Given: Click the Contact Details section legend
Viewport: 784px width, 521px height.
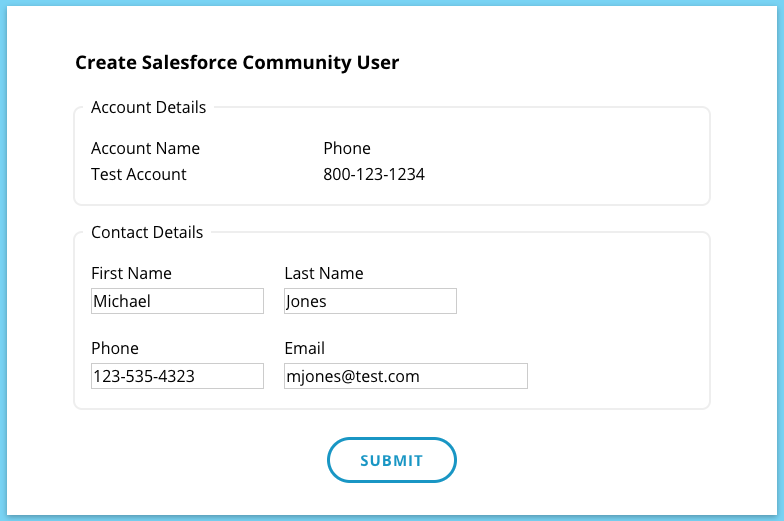Looking at the screenshot, I should point(147,232).
